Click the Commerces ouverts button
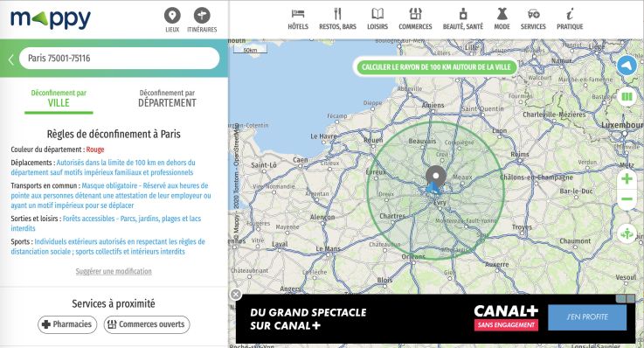Screen dimensions: 644x348 click(x=147, y=324)
